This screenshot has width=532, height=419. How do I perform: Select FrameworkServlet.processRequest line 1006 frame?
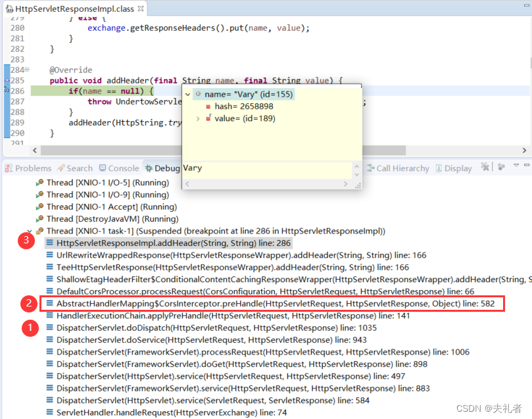263,352
